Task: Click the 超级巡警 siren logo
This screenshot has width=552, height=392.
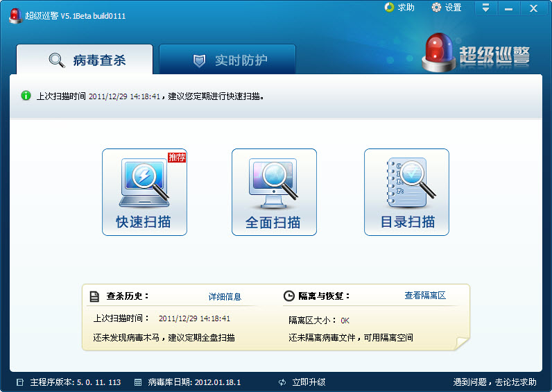Action: [x=438, y=52]
